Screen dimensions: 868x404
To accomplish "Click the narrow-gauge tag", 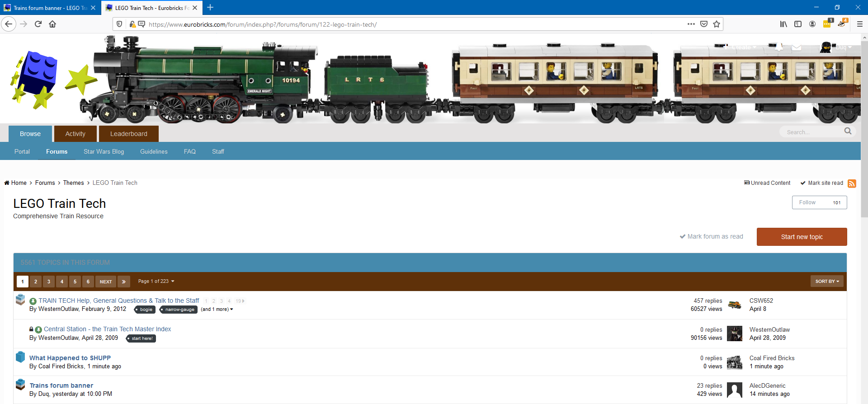I will pos(179,310).
